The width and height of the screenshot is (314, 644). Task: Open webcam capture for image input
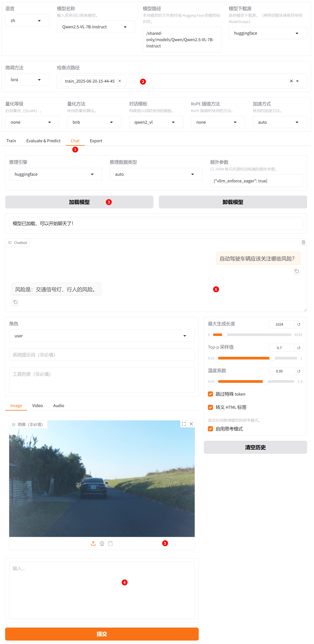tap(102, 543)
